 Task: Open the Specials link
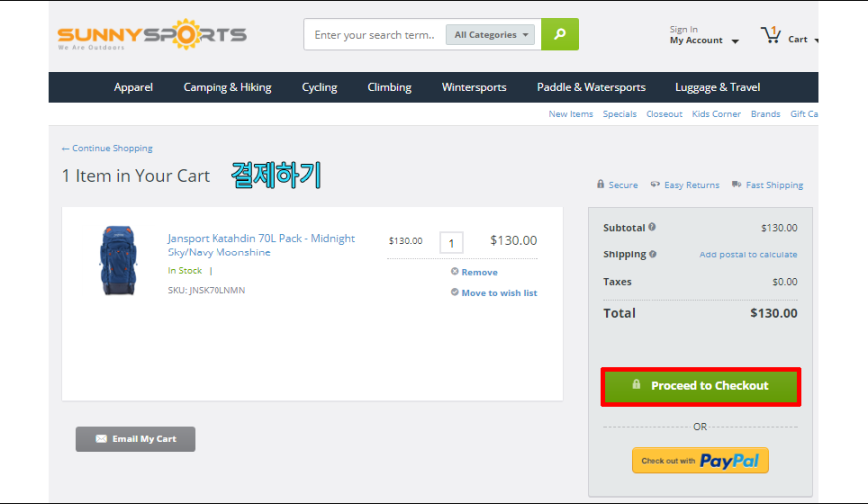(x=619, y=114)
